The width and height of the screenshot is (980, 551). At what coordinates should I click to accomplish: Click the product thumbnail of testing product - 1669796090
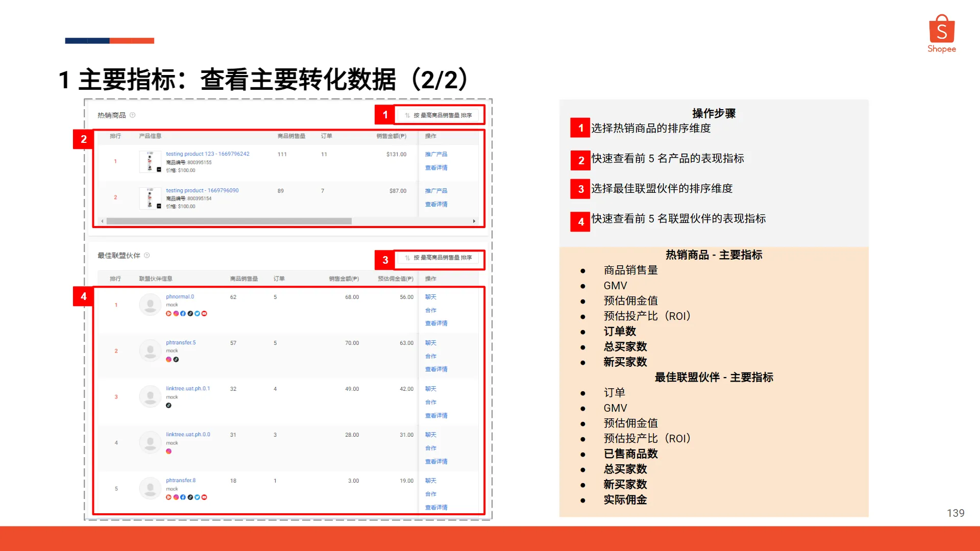point(150,198)
